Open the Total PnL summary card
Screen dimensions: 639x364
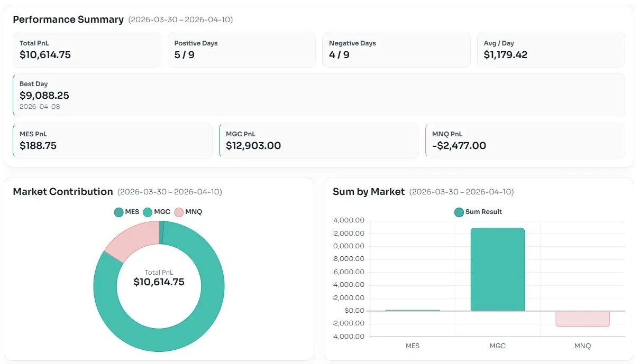[x=87, y=50]
